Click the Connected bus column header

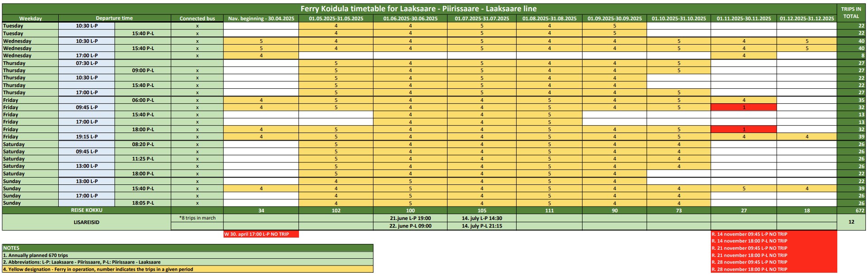click(x=197, y=18)
